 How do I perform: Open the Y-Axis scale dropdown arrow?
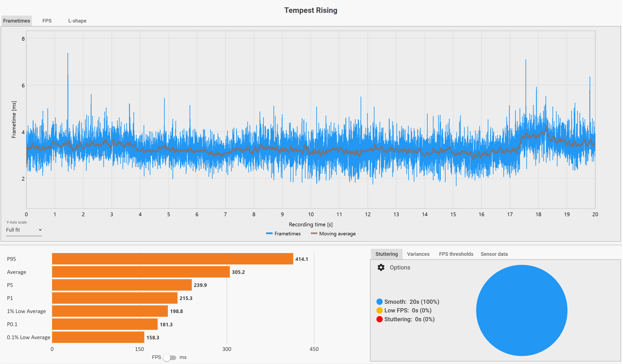[x=40, y=230]
